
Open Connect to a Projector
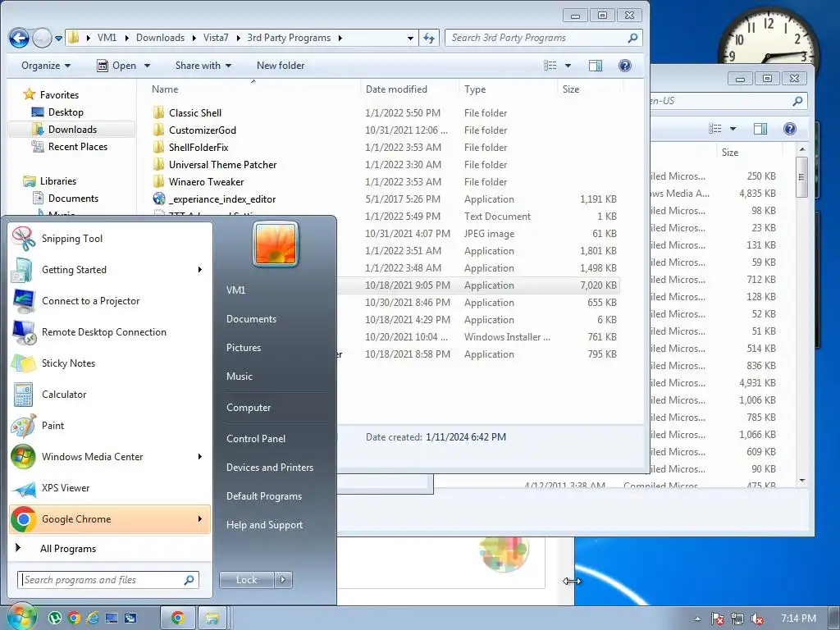tap(109, 300)
